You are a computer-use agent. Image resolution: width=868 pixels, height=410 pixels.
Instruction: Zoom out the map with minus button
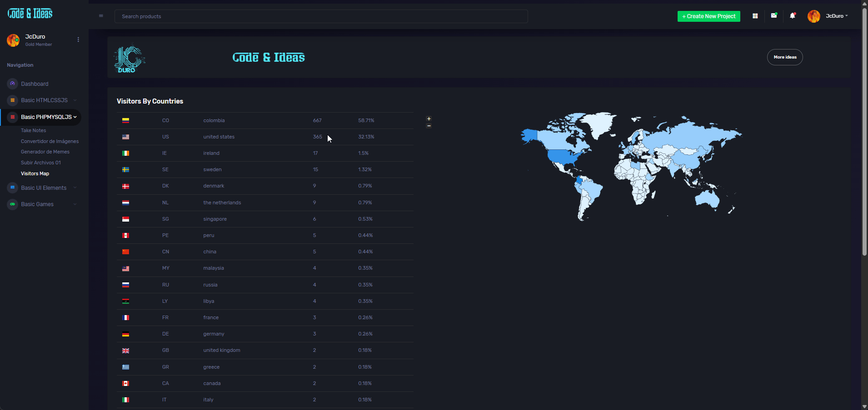point(429,126)
